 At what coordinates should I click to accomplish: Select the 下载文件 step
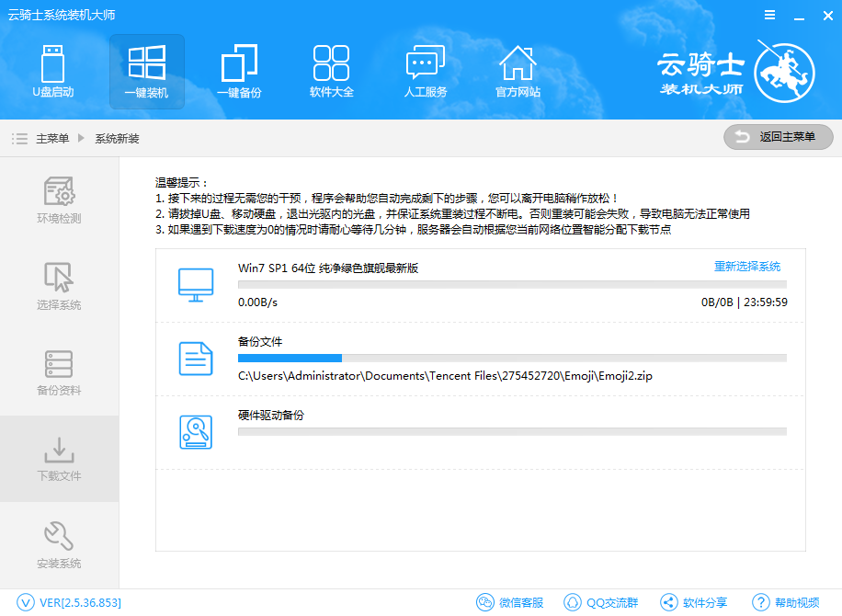click(x=59, y=459)
